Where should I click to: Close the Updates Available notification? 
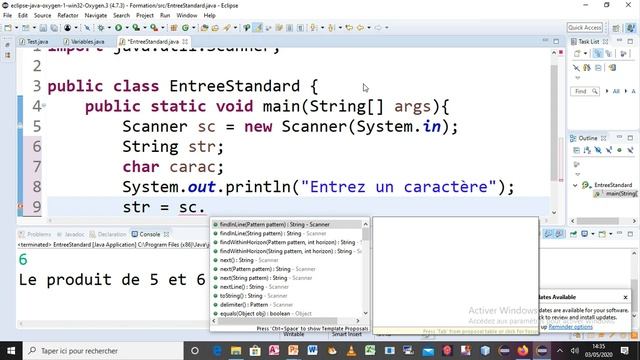[625, 298]
